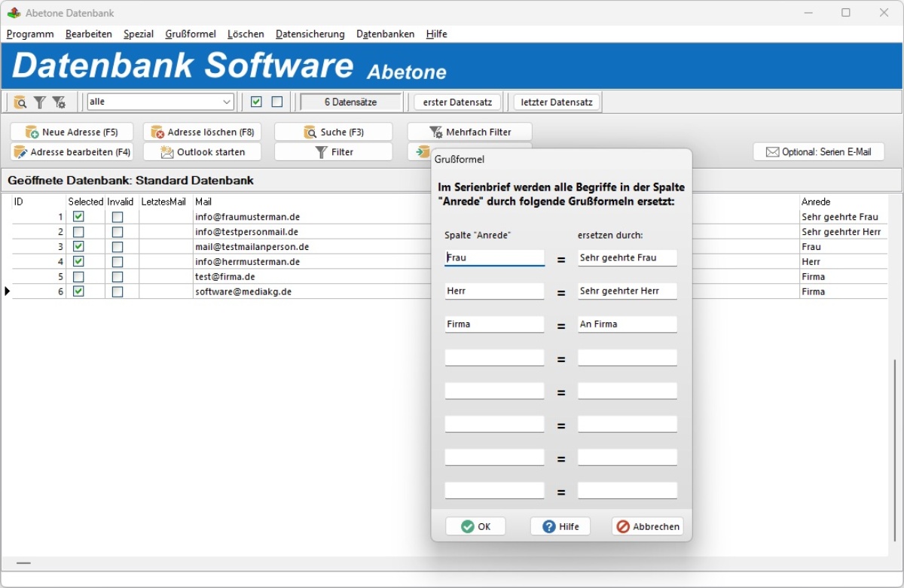Select the database search icon in the toolbar
Image resolution: width=904 pixels, height=588 pixels.
tap(18, 102)
